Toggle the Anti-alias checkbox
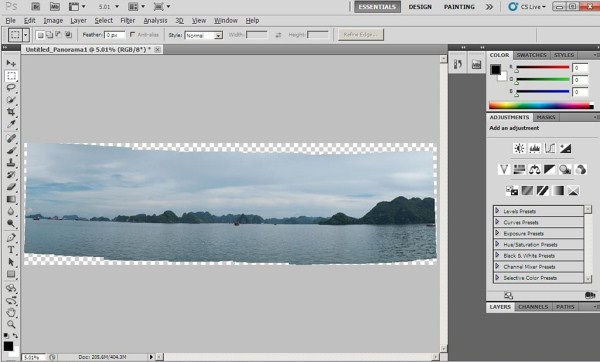This screenshot has height=362, width=600. (x=133, y=34)
